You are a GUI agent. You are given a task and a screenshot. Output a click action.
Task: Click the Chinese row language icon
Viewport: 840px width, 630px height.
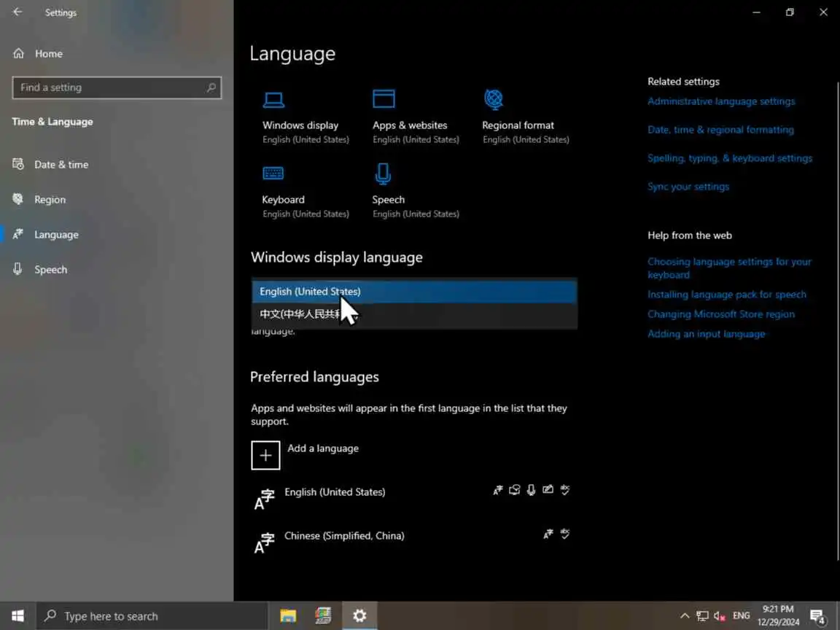click(x=264, y=542)
